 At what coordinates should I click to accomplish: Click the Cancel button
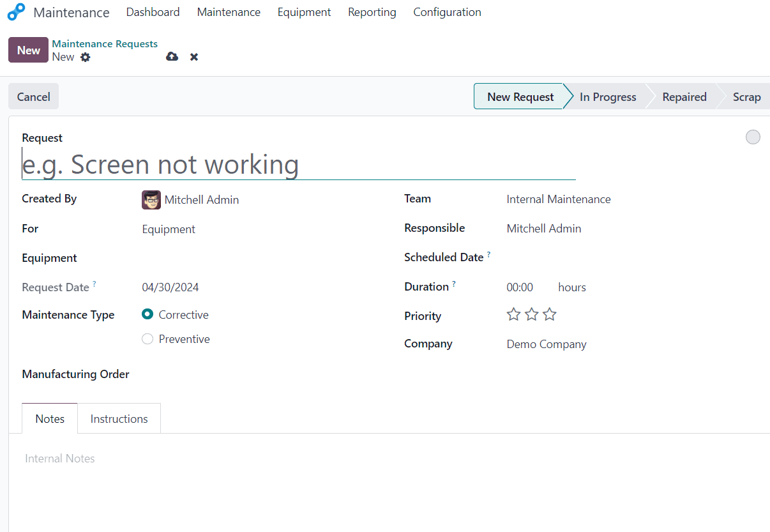33,96
